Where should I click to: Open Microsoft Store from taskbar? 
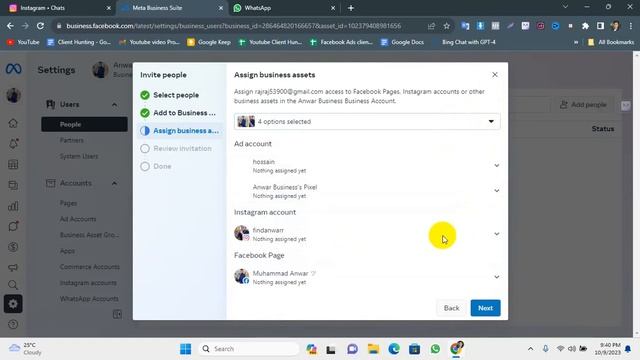(x=415, y=349)
